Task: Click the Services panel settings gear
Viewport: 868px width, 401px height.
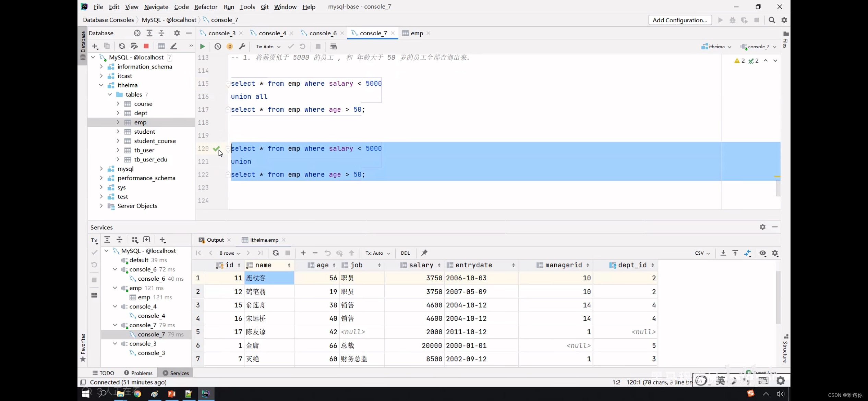Action: (x=762, y=227)
